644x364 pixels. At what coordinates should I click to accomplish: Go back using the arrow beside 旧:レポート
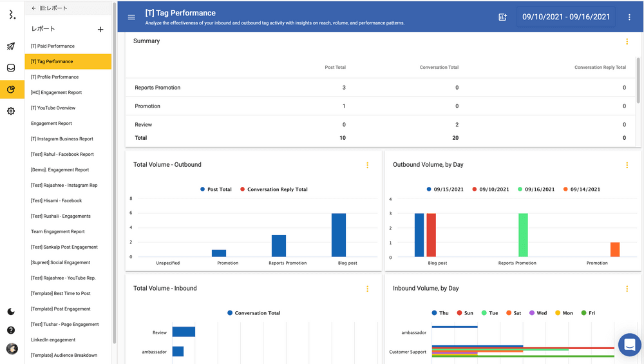33,8
